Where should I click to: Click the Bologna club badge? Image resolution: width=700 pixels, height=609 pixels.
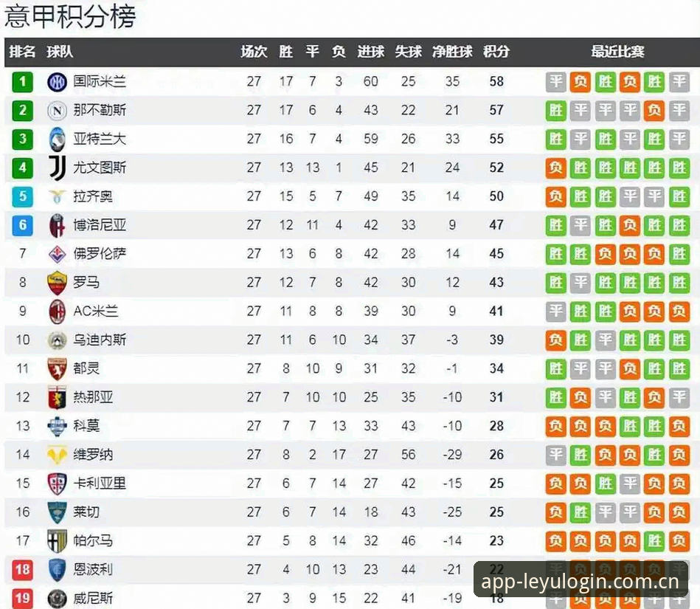pyautogui.click(x=57, y=225)
